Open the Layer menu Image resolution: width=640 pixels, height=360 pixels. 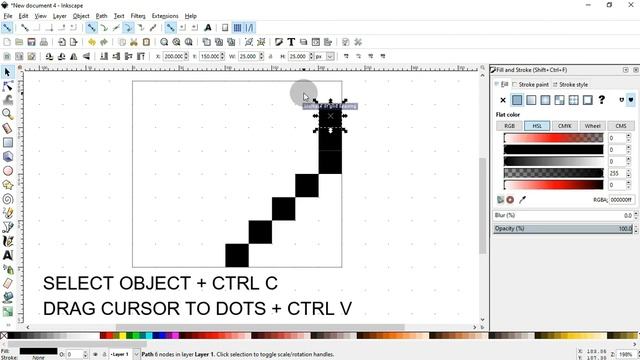(x=60, y=16)
